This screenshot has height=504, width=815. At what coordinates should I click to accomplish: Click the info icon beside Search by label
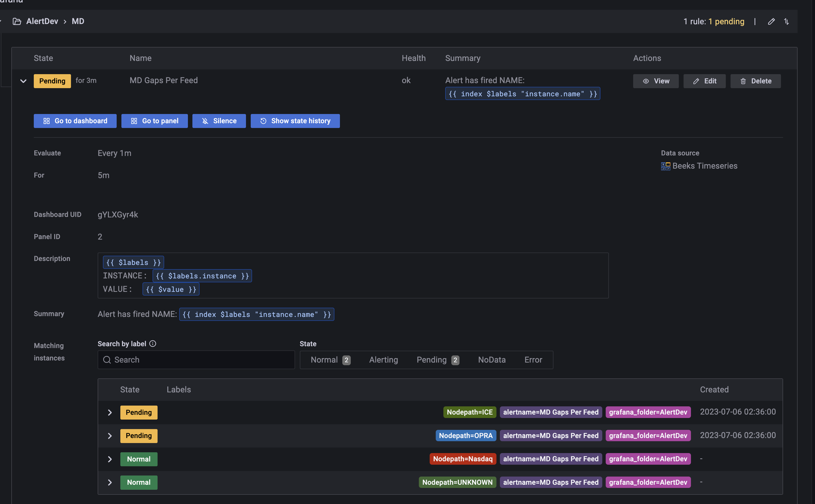153,344
